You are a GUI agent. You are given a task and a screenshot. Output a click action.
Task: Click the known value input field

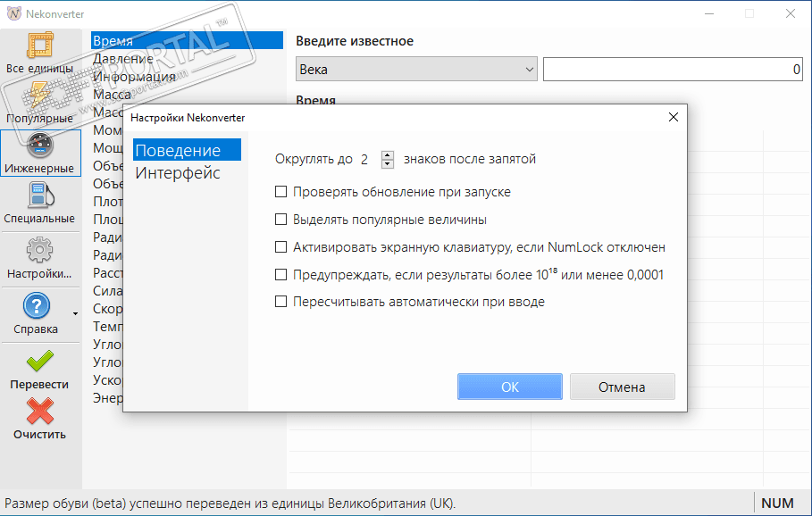pos(674,70)
